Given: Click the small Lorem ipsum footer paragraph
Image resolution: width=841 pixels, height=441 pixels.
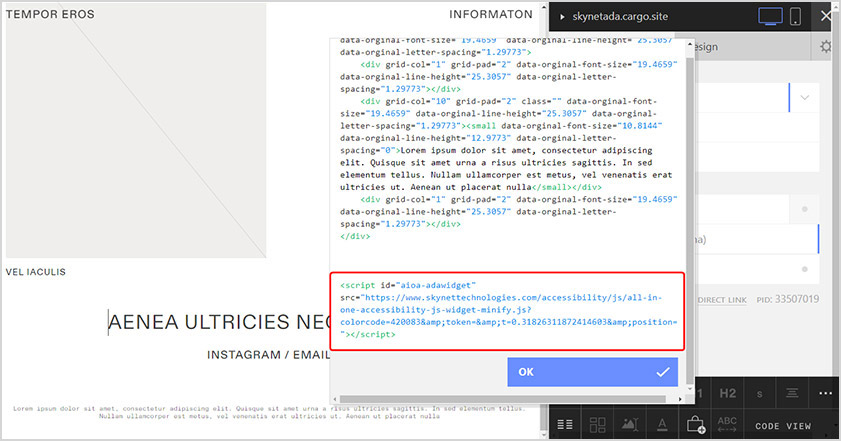Looking at the screenshot, I should tap(269, 412).
